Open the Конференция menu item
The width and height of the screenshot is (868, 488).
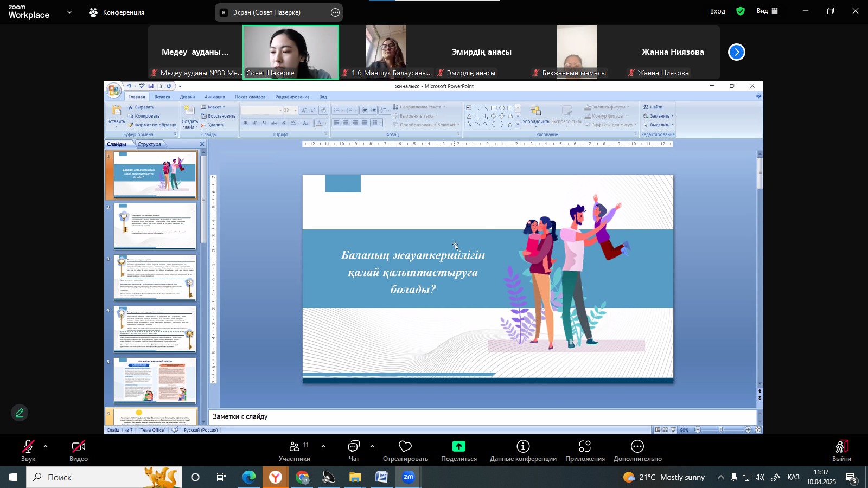pos(117,12)
